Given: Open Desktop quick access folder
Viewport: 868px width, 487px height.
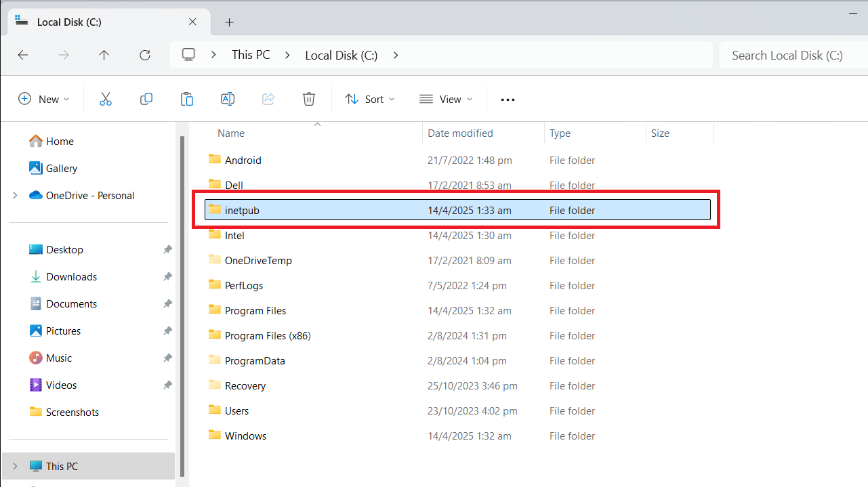Looking at the screenshot, I should 56,249.
